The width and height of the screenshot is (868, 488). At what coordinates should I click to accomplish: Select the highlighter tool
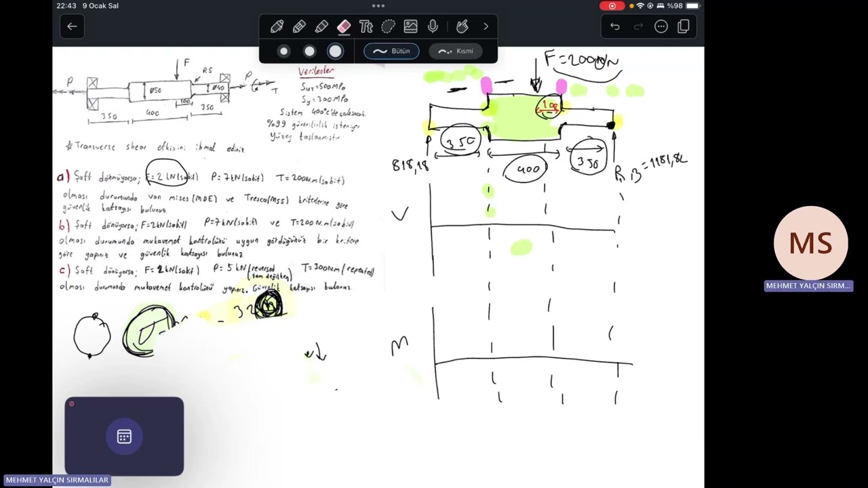321,26
